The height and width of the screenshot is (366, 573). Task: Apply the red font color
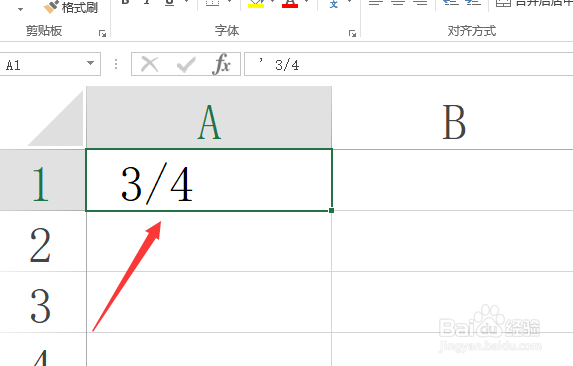tap(290, 4)
